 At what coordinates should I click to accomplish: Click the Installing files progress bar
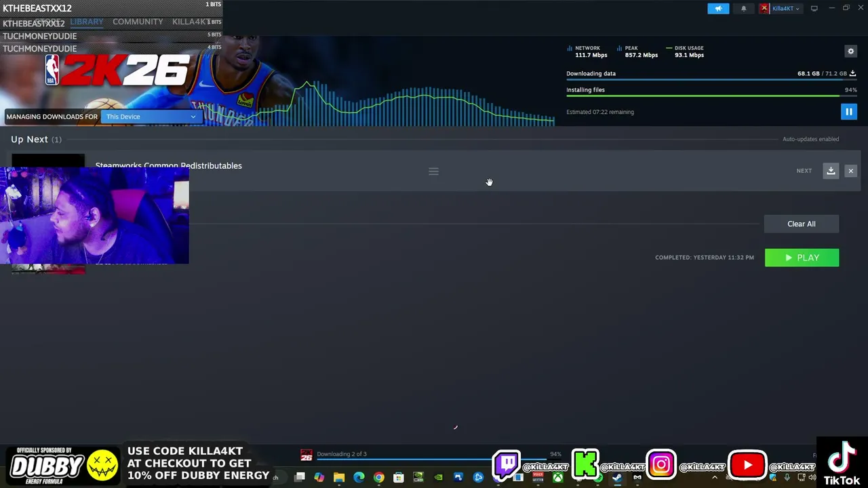pyautogui.click(x=711, y=96)
